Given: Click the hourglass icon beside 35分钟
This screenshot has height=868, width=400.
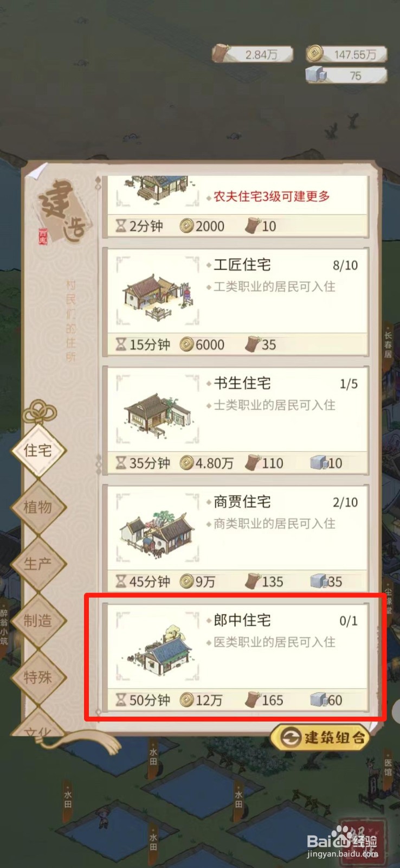Looking at the screenshot, I should point(121,463).
